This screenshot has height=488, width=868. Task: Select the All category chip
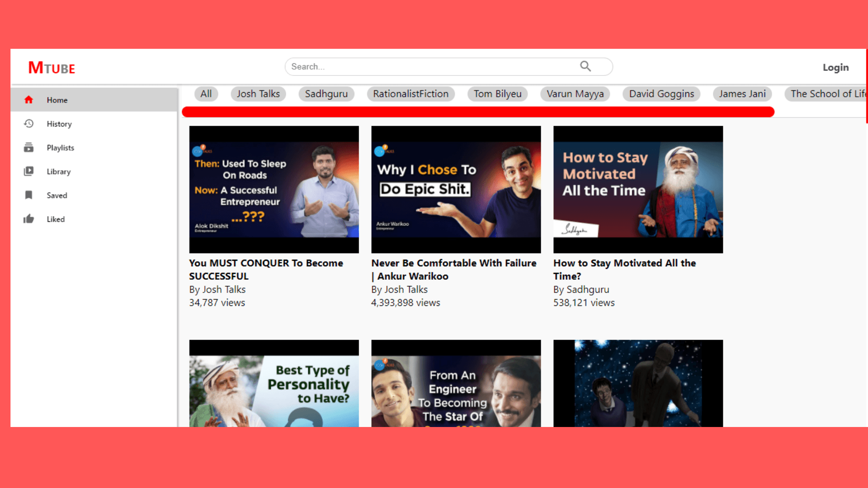pyautogui.click(x=206, y=94)
